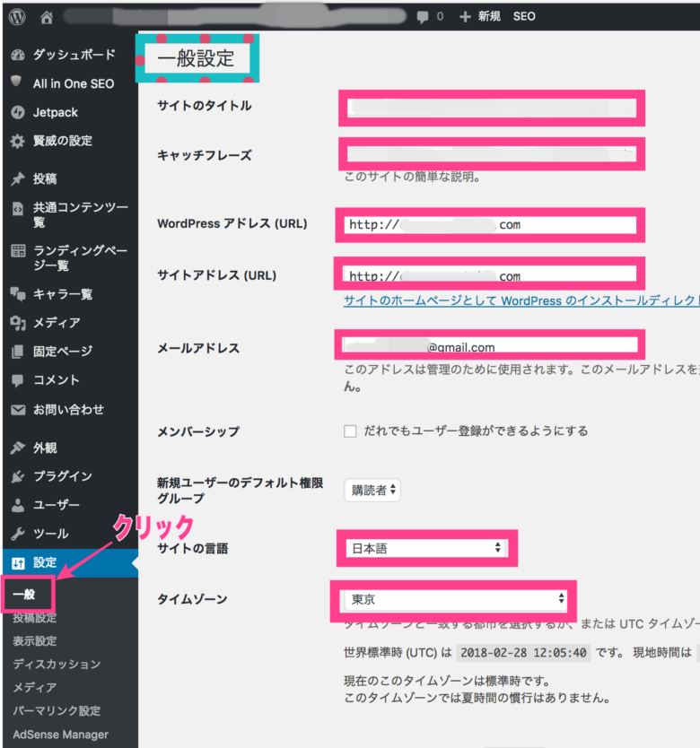Open 投稿 menu item
This screenshot has height=748, width=700.
(45, 178)
